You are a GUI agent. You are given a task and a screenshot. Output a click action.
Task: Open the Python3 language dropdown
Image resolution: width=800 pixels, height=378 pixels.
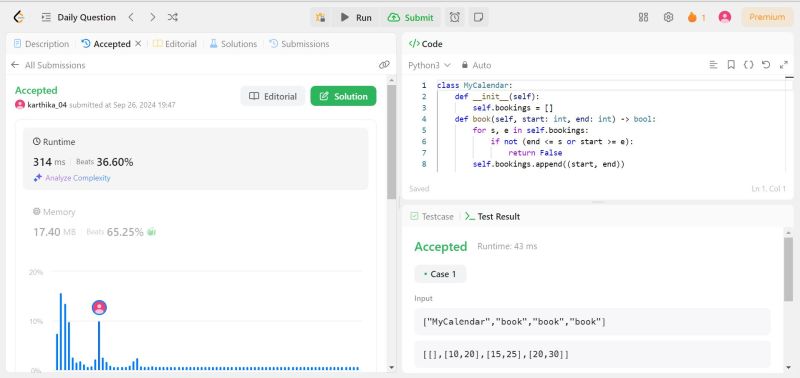(x=429, y=65)
